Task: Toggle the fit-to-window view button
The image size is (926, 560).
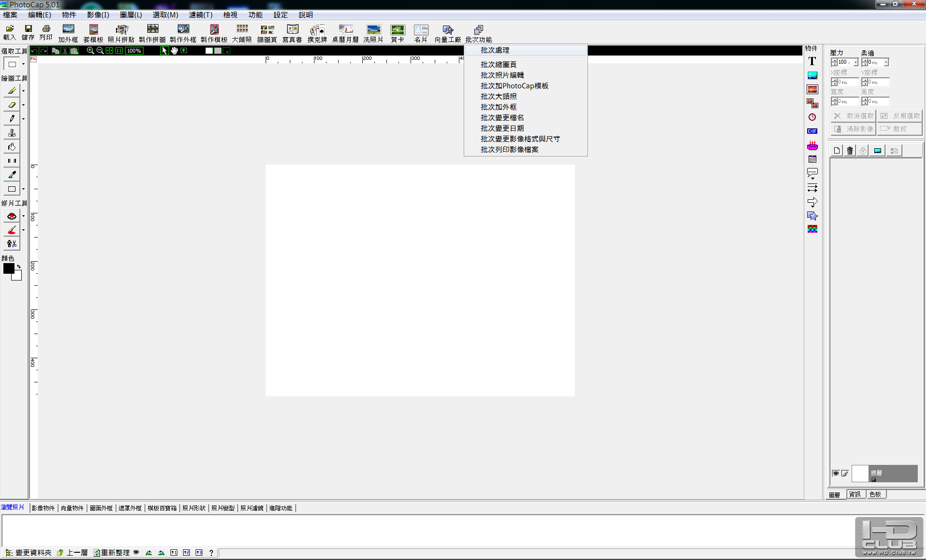Action: click(x=110, y=50)
